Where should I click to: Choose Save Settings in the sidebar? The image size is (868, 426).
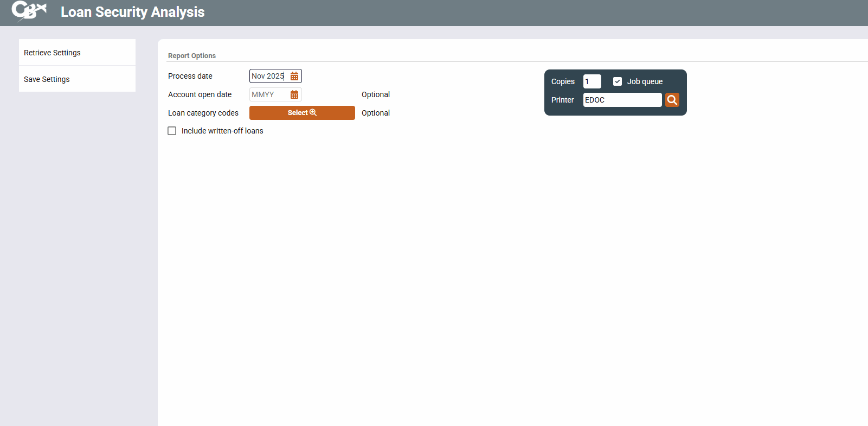(x=47, y=79)
